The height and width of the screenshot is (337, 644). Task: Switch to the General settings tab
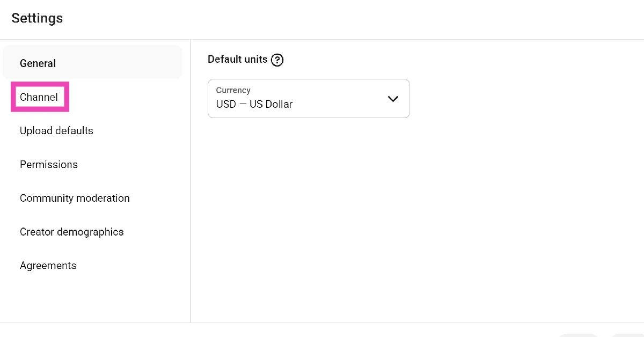click(38, 63)
